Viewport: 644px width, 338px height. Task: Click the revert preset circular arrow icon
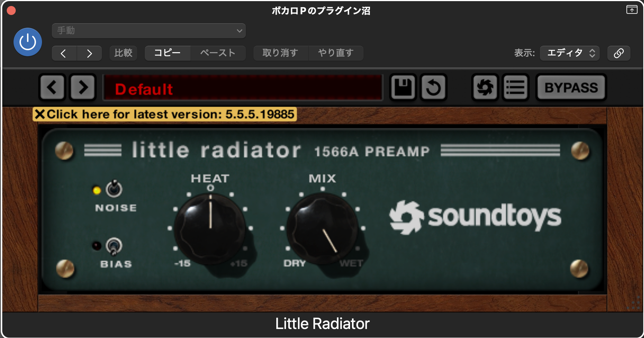(x=434, y=88)
